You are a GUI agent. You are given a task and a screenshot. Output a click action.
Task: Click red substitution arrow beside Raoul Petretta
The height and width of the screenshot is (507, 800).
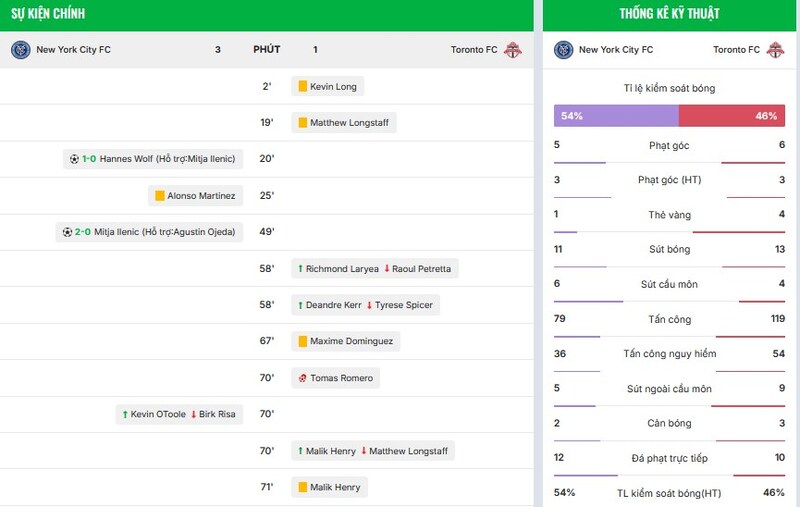[x=387, y=268]
